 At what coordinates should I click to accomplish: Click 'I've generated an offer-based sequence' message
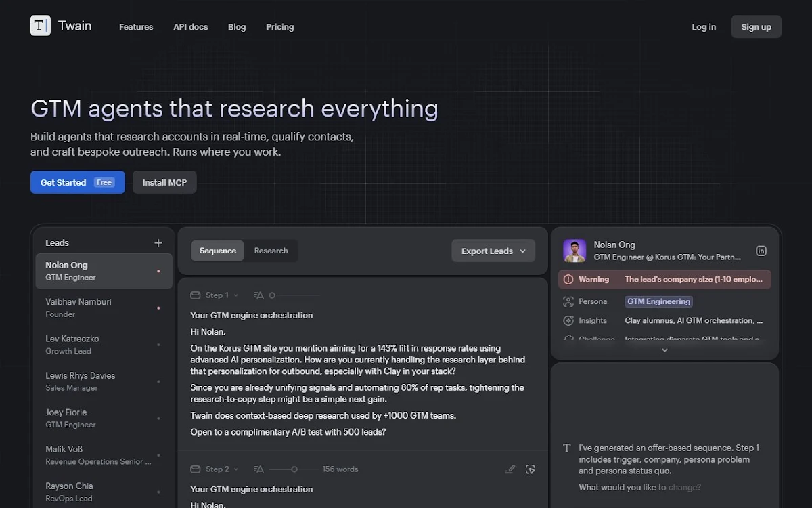(x=669, y=459)
